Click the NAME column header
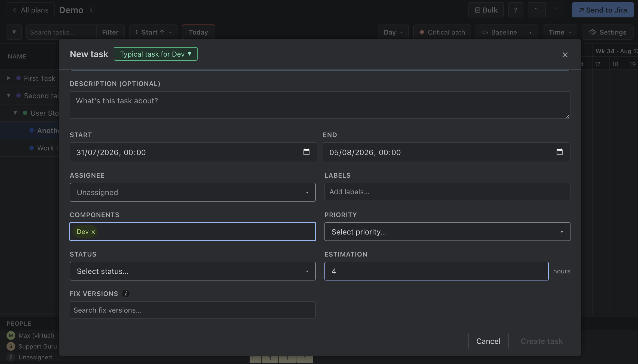Viewport: 638px width, 364px height. point(17,56)
